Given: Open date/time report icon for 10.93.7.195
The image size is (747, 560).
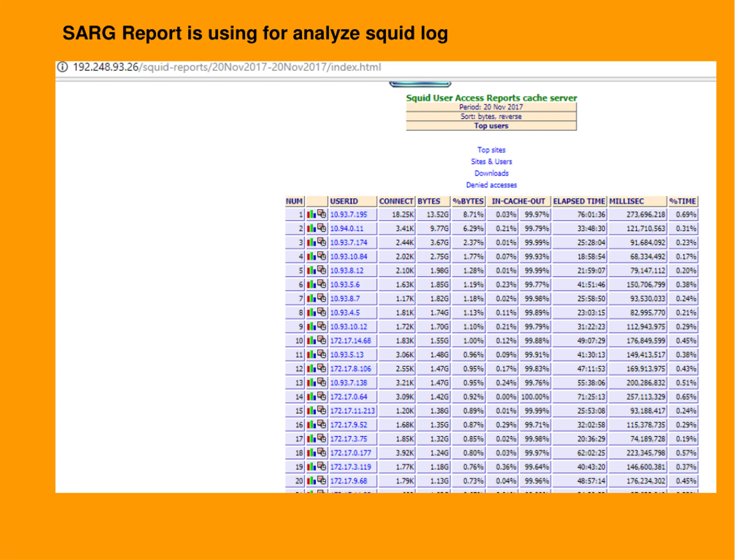Looking at the screenshot, I should [x=322, y=214].
